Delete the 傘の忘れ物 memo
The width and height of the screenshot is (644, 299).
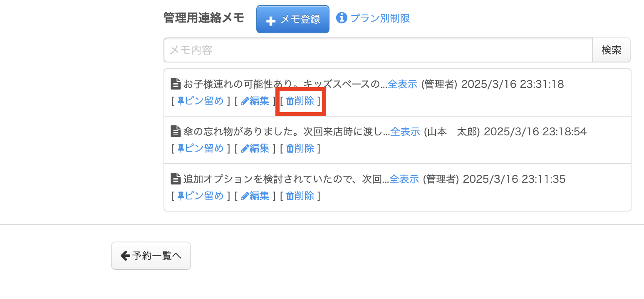[300, 148]
